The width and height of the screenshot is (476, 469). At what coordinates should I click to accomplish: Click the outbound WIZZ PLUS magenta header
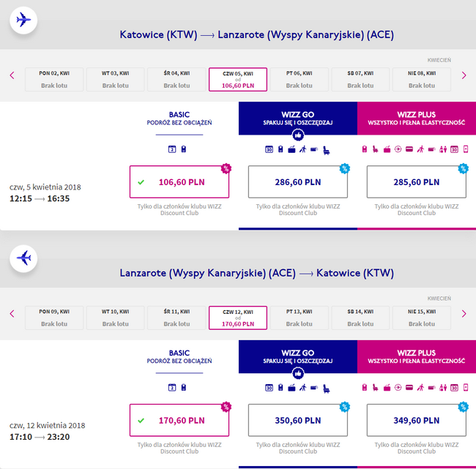(x=416, y=118)
